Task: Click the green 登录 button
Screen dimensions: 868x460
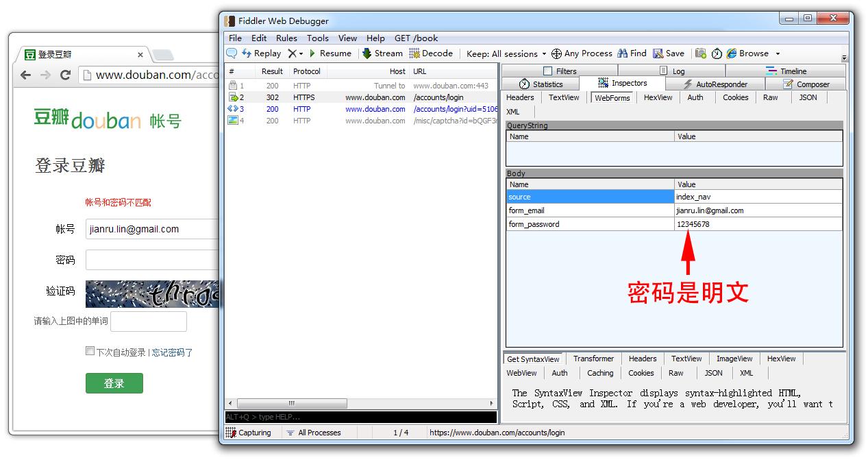Action: (x=114, y=383)
